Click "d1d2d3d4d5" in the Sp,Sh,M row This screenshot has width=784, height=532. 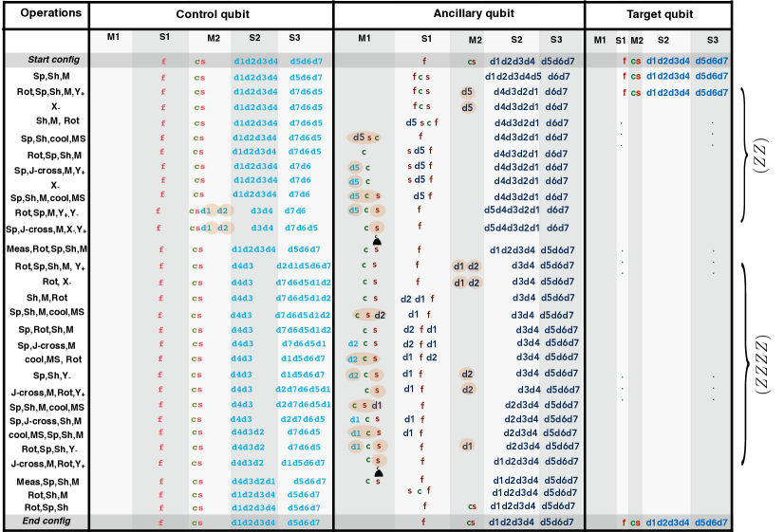pos(513,77)
